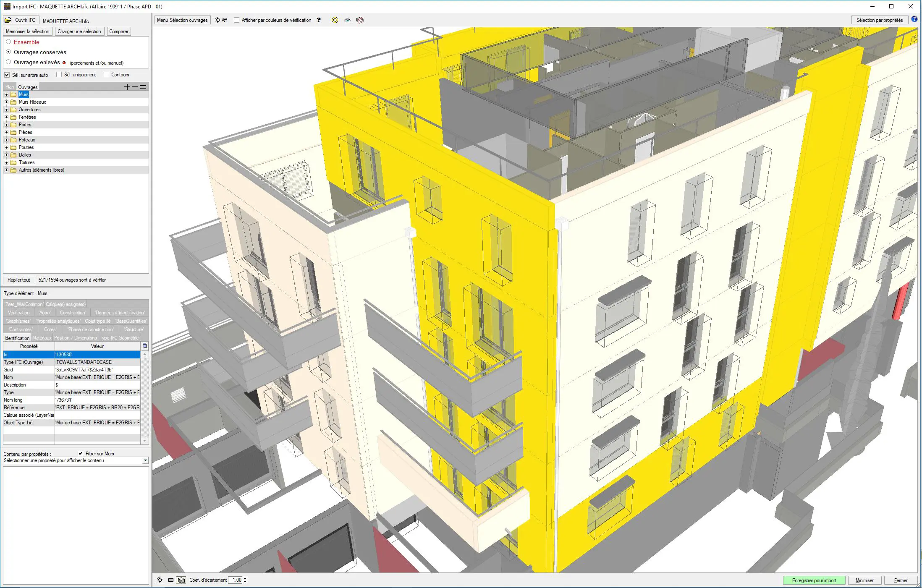922x588 pixels.
Task: Click the Enregistrer pour import button
Action: click(x=815, y=580)
